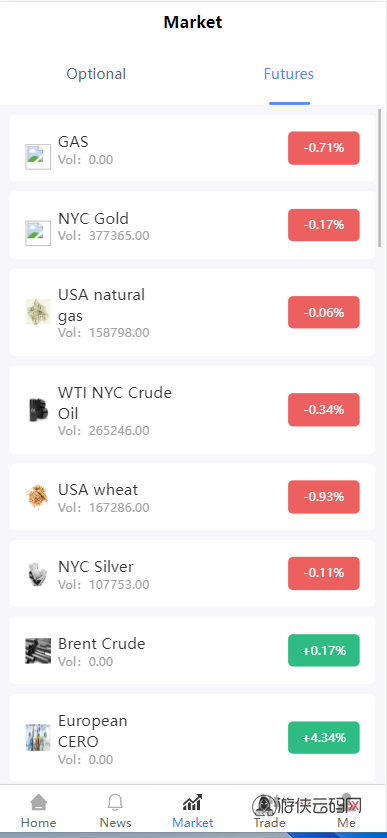Screen dimensions: 387x838
Task: Click the European CERO icon
Action: 38,738
